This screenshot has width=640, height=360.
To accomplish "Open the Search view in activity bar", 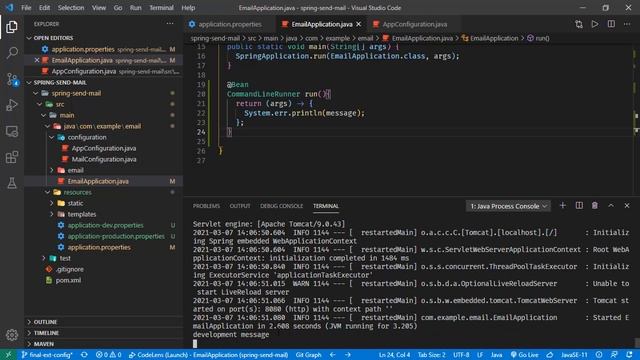I will (12, 53).
